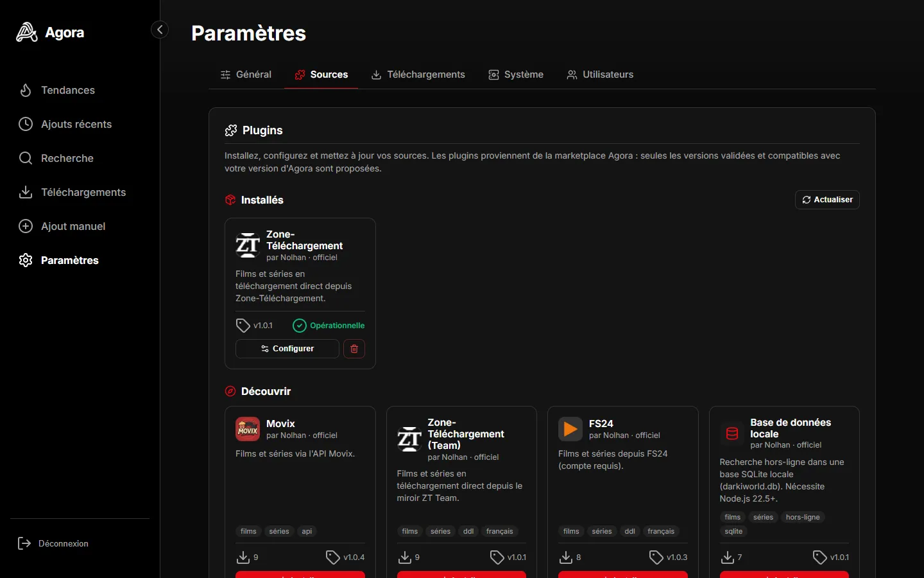Viewport: 924px width, 578px height.
Task: Select the Sources tab
Action: coord(321,74)
